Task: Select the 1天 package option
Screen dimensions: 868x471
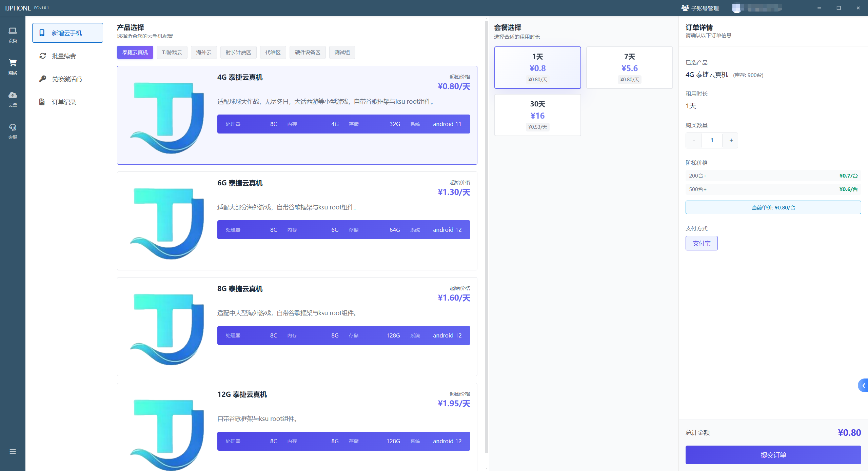Action: click(x=537, y=67)
